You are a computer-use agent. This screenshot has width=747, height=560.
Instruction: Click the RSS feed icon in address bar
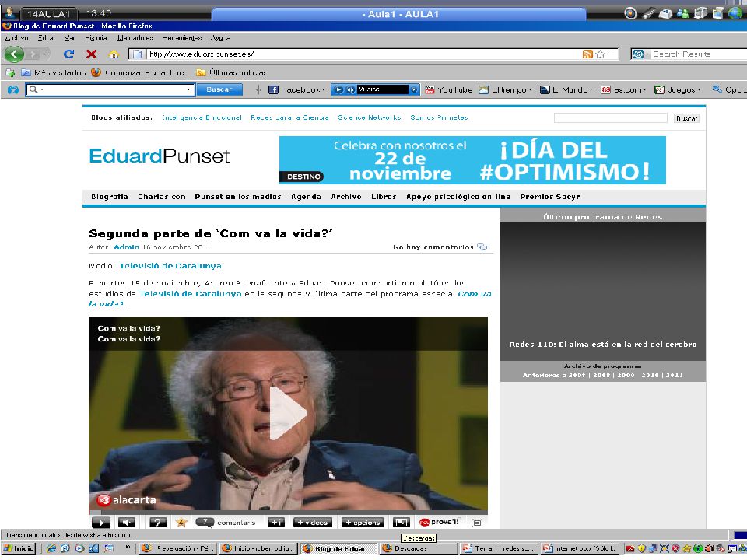587,54
